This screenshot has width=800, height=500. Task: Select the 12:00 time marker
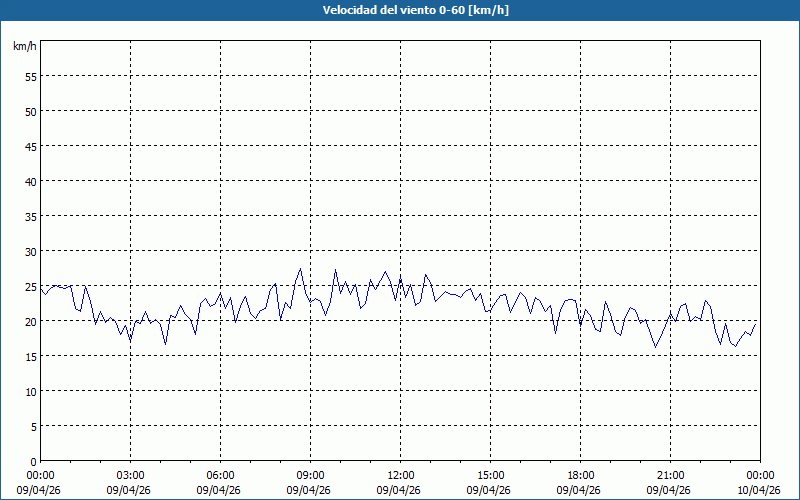[400, 475]
